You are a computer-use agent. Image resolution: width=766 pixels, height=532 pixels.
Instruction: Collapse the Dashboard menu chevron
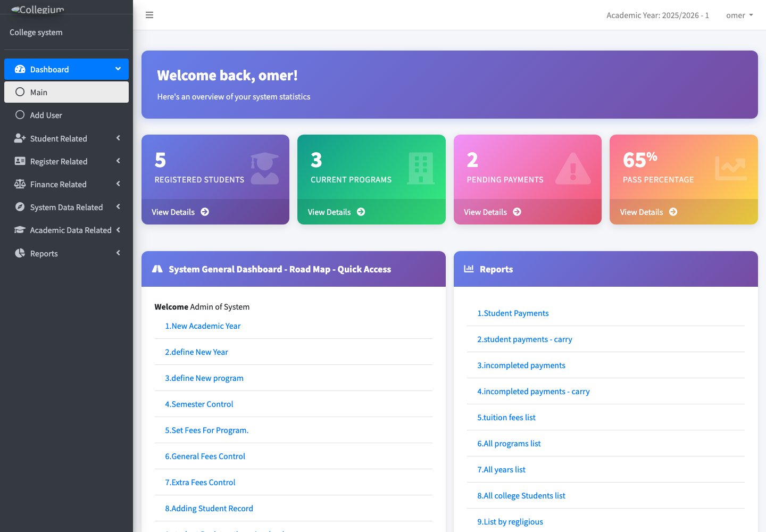(118, 69)
